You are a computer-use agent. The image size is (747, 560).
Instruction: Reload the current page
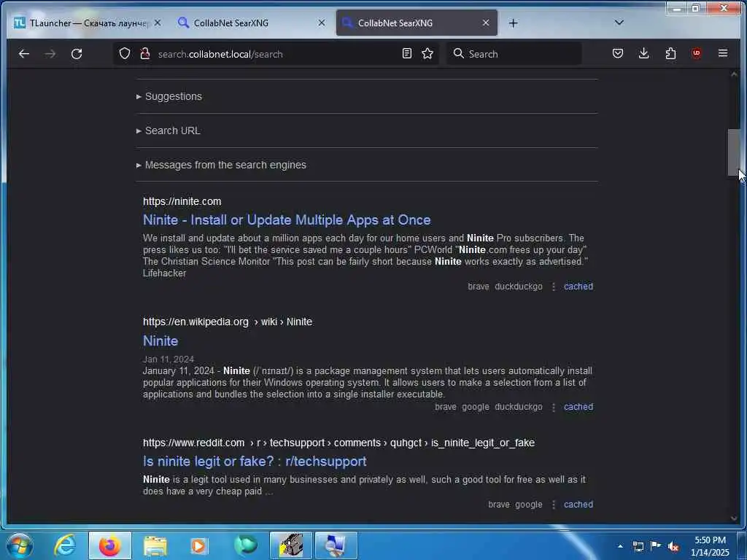(77, 54)
